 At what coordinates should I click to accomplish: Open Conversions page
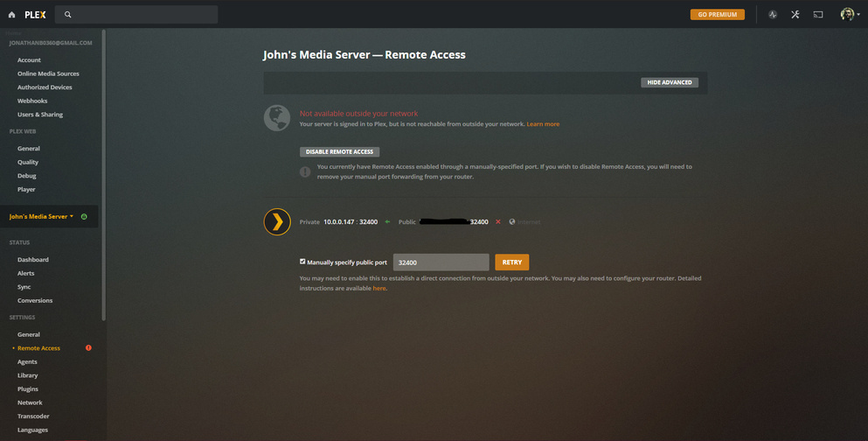point(35,301)
